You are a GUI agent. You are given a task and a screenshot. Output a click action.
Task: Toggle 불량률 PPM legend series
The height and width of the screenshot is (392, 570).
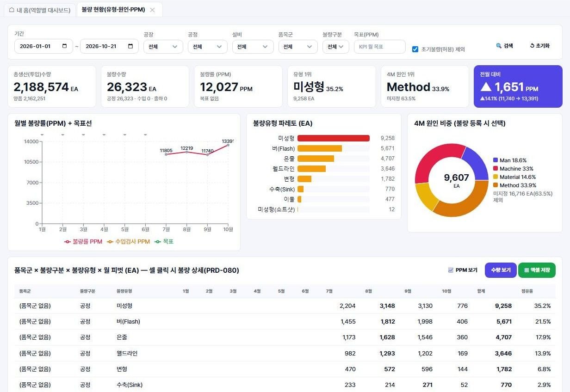[83, 241]
